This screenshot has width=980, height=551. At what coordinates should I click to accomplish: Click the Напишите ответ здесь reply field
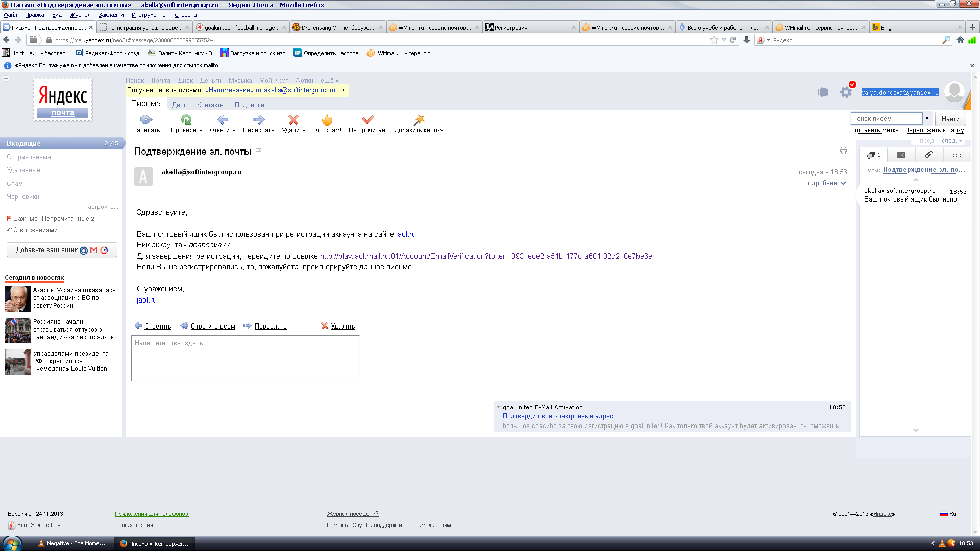point(245,358)
